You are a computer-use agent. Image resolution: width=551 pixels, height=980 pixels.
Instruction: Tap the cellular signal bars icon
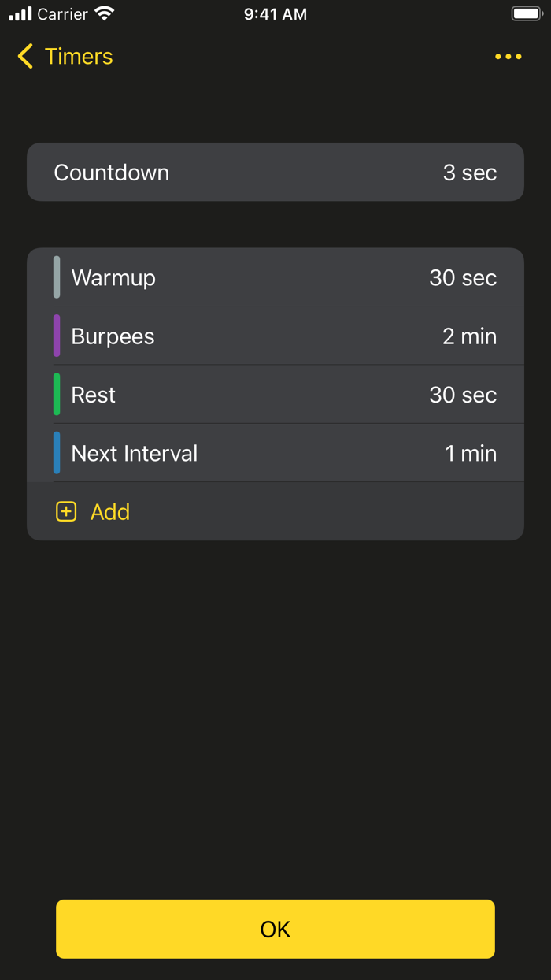(x=20, y=14)
